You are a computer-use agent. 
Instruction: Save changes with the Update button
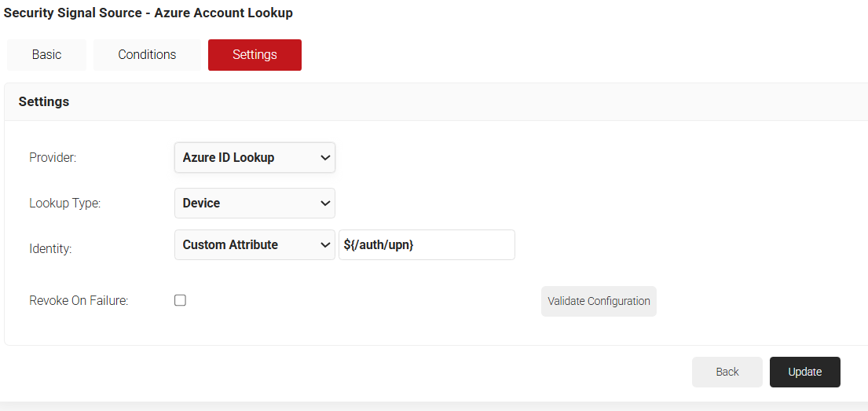click(804, 372)
